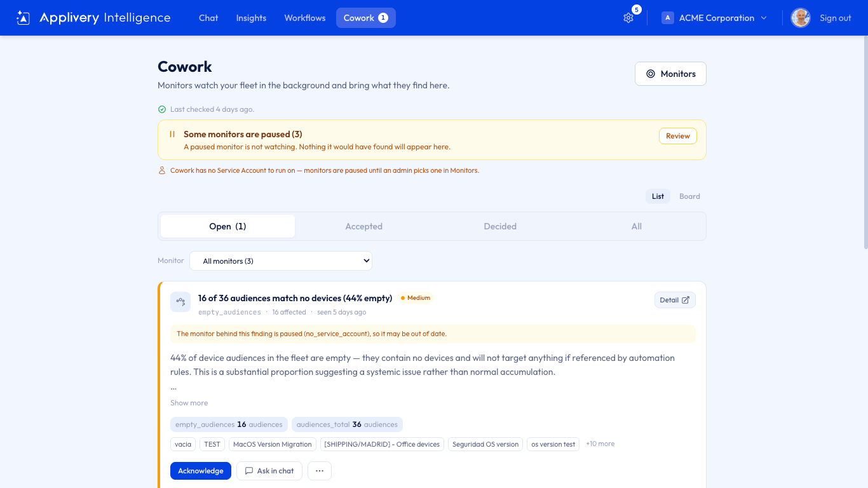
Task: Select the Cowork nav item
Action: tap(366, 18)
